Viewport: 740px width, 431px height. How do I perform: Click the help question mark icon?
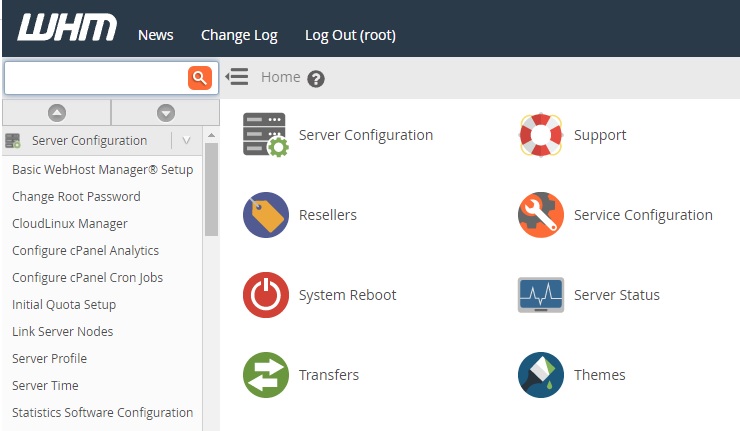(x=316, y=79)
